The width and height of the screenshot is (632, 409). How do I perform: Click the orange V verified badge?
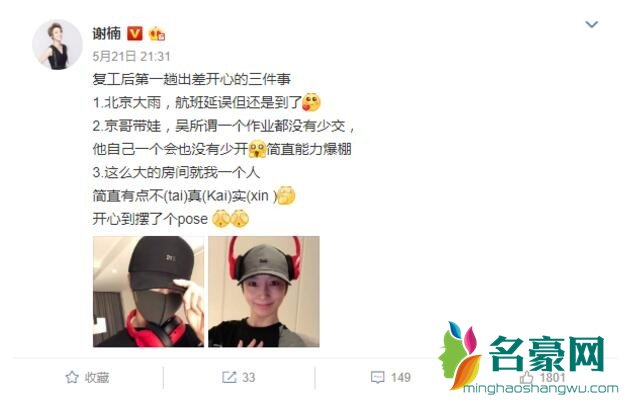(x=135, y=33)
